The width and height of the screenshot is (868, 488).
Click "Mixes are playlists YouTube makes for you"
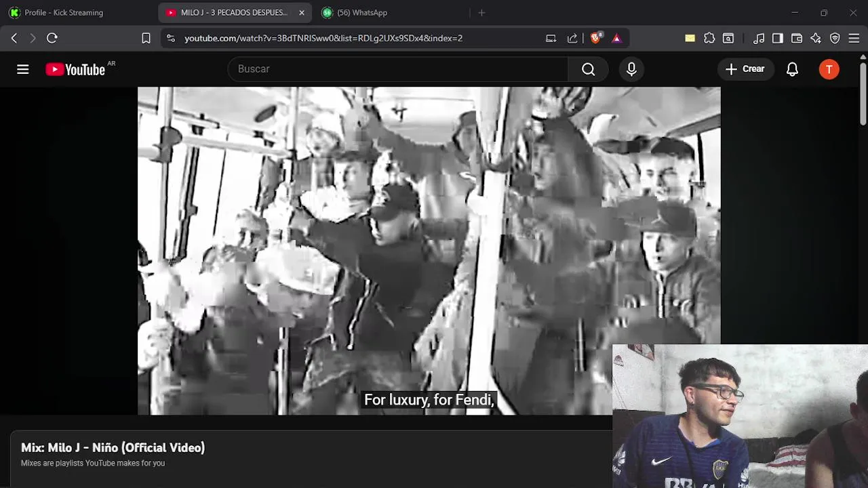tap(93, 464)
